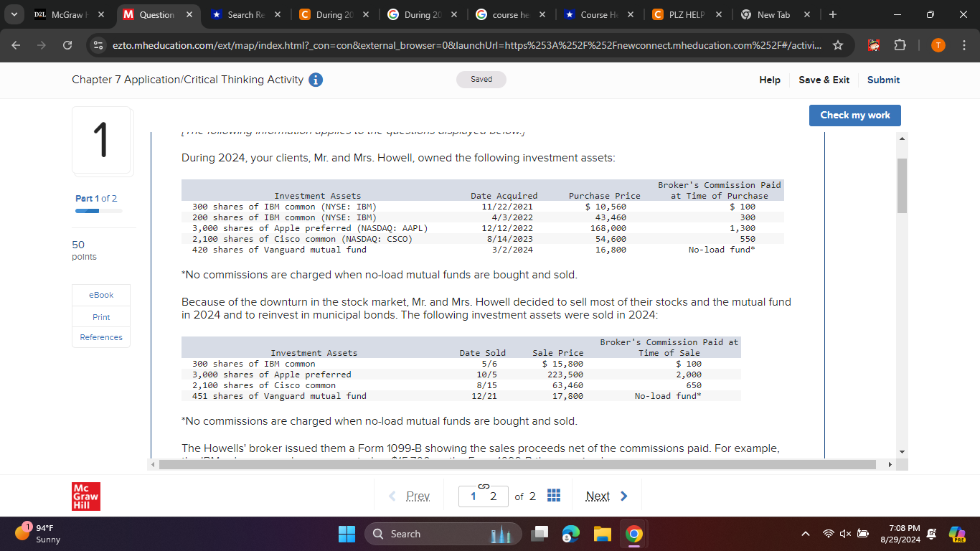Screen dimensions: 980x551
Task: Click the bookmark star in the address bar
Action: pos(838,44)
